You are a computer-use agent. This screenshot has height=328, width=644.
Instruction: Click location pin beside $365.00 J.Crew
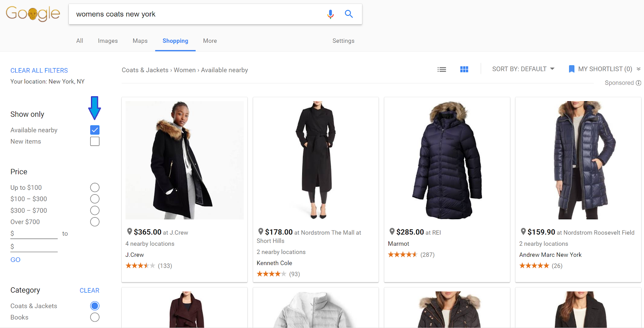click(x=130, y=231)
